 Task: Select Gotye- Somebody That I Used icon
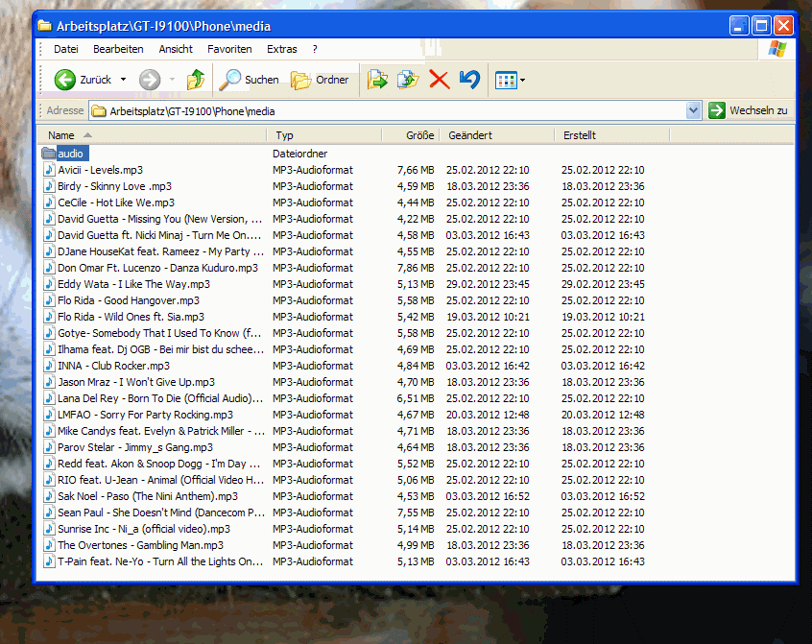[x=49, y=333]
